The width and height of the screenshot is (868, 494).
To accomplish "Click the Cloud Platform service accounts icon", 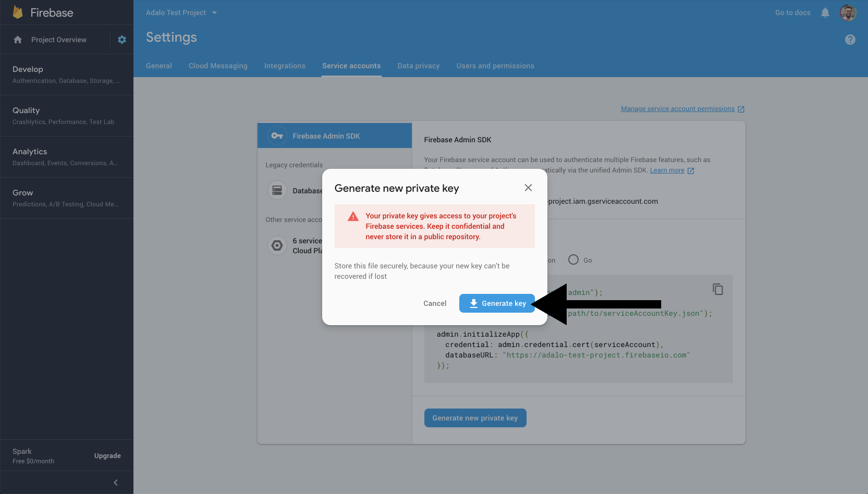I will 277,245.
